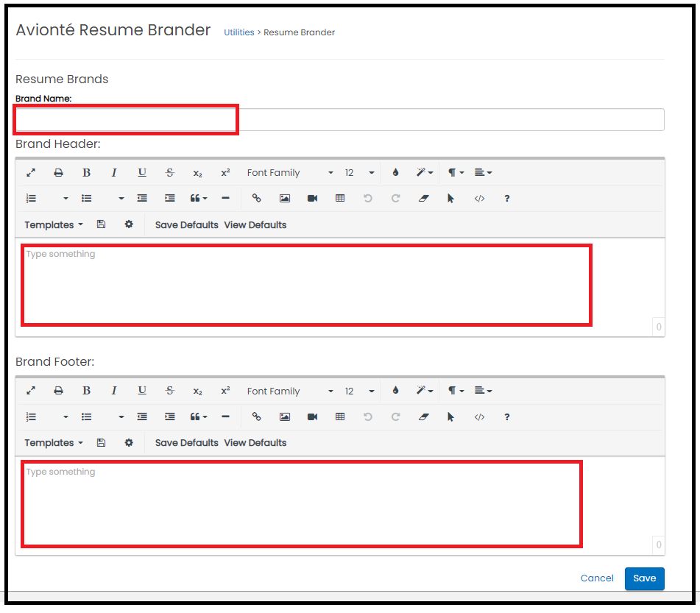
Task: Toggle fullscreen in the Brand Header editor
Action: [31, 173]
